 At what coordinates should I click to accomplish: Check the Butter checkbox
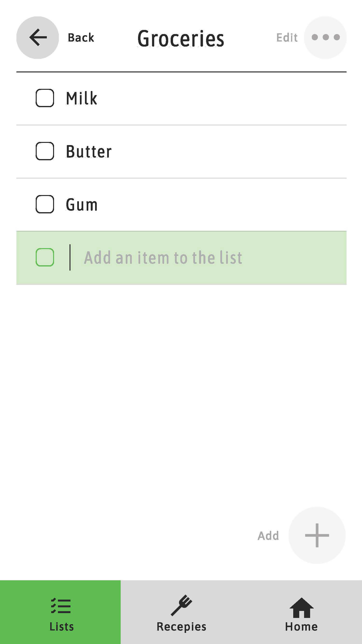45,151
